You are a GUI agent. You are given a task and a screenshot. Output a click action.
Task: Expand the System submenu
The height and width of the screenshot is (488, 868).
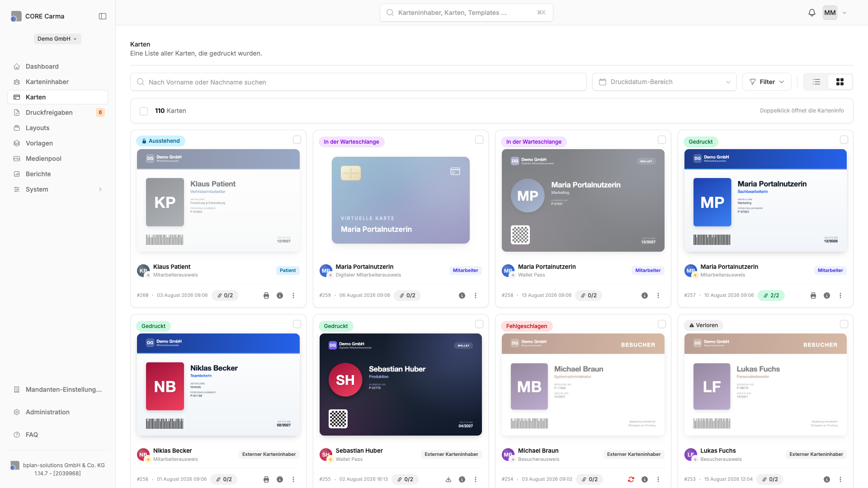(x=57, y=189)
